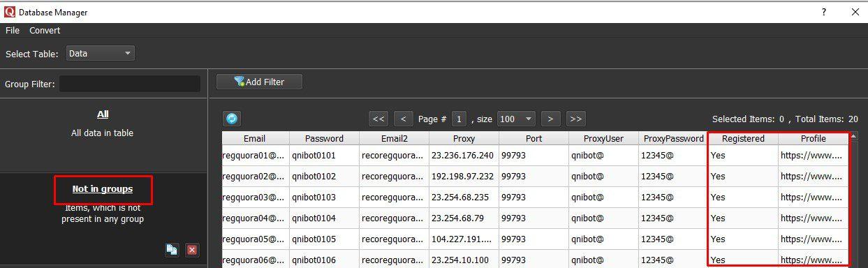Screen dimensions: 868x268
Task: Click password cell qnibot0101
Action: [324, 156]
